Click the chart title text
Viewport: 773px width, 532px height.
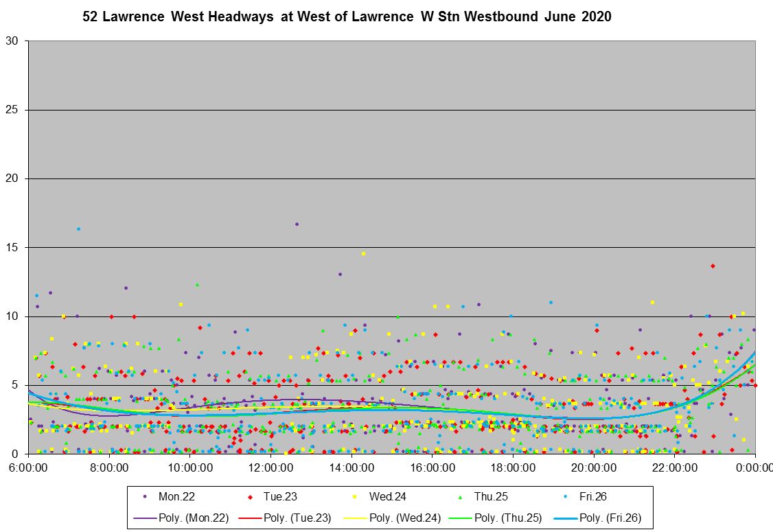click(347, 16)
